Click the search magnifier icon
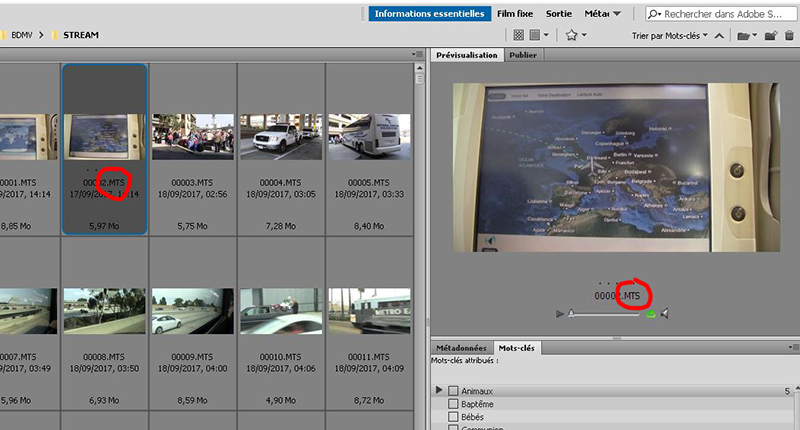This screenshot has width=800, height=430. [654, 14]
